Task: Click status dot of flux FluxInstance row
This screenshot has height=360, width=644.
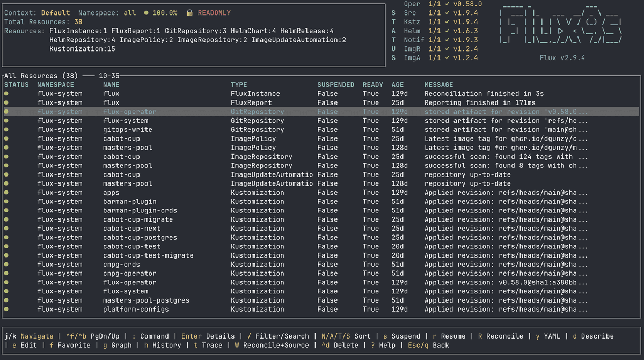Action: 6,93
